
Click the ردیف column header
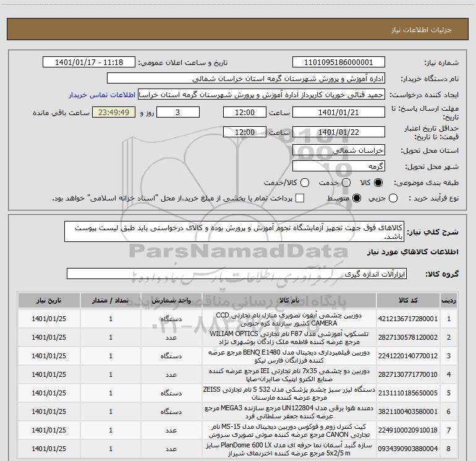449,301
